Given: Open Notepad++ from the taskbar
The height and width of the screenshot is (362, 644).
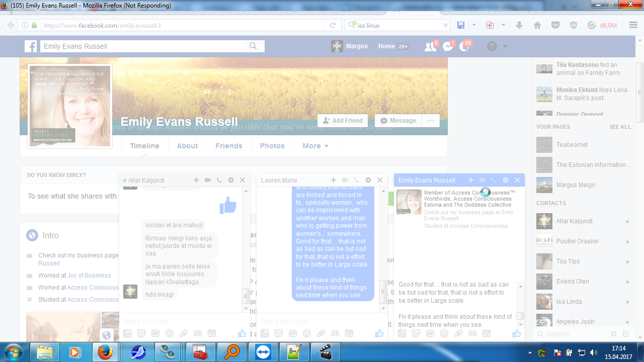Looking at the screenshot, I should pyautogui.click(x=294, y=352).
